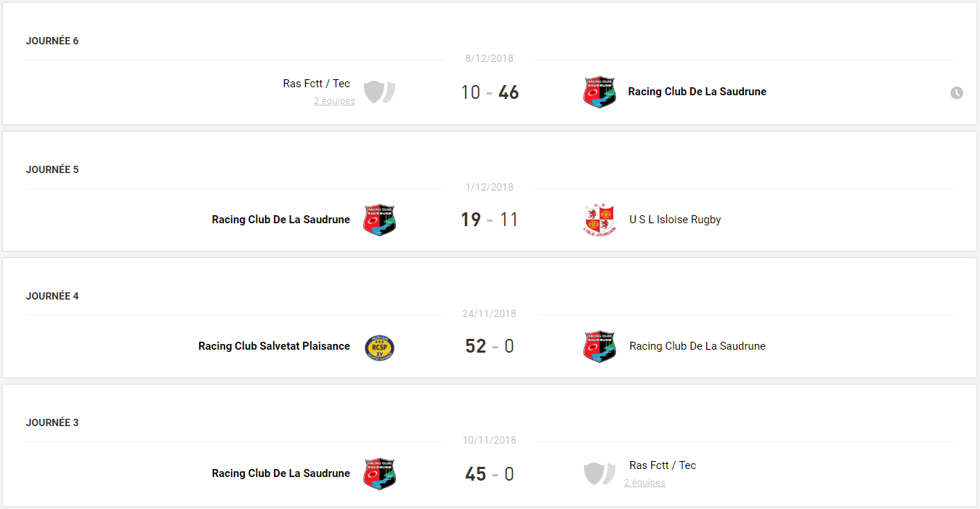Open the Racing Club Salvetat Plaisance team name

tap(274, 346)
